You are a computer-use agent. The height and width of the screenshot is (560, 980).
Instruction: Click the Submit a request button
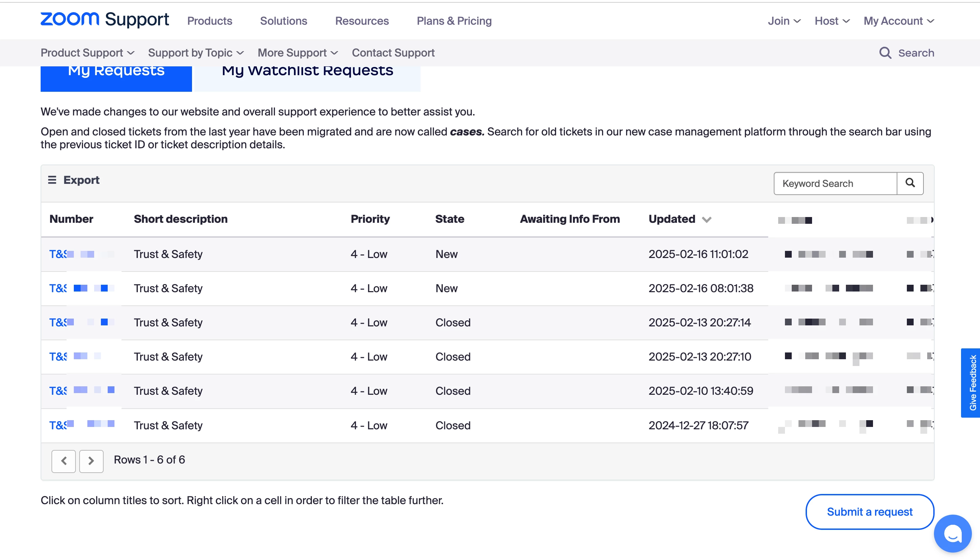869,512
